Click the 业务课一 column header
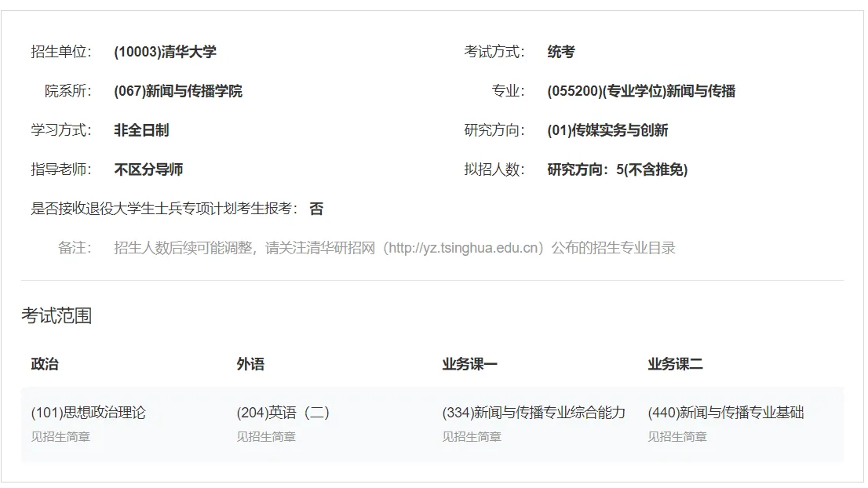The width and height of the screenshot is (868, 488). [469, 364]
